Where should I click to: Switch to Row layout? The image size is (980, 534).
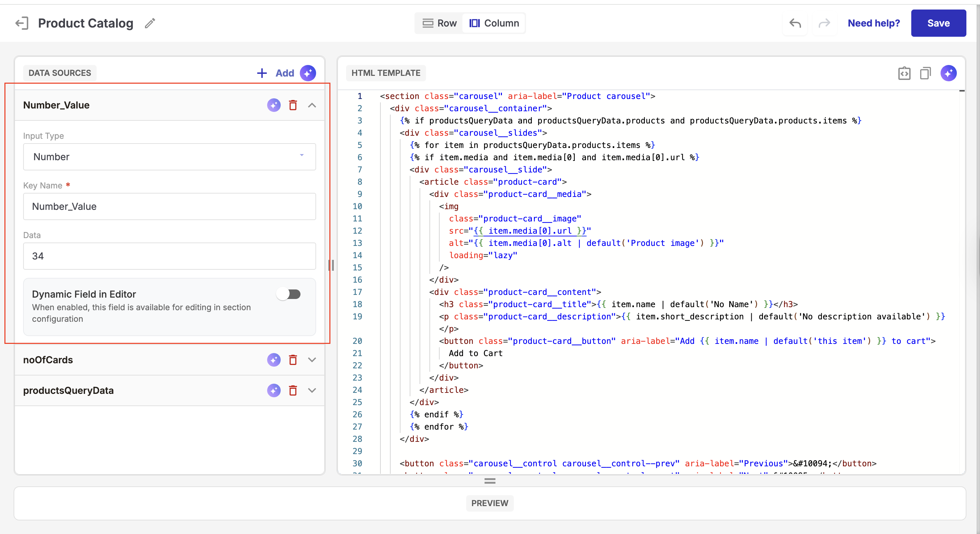click(x=439, y=23)
